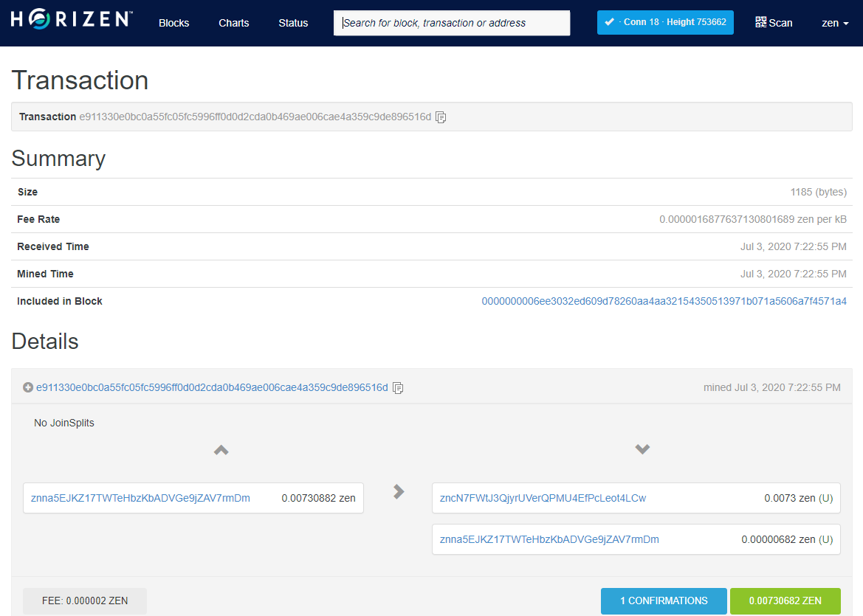Click the Details heading

tap(45, 342)
